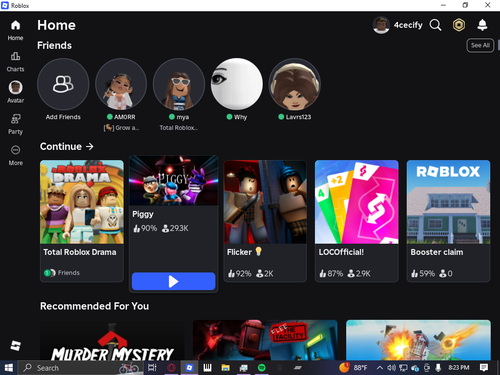Click the taskbar Search box
Viewport: 500px width, 375px height.
coord(80,368)
